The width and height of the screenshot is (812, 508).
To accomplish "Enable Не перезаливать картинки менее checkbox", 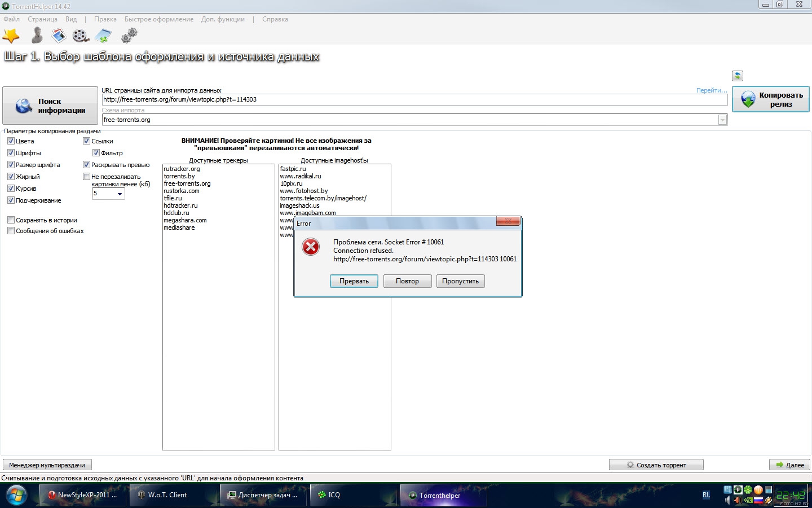I will (x=86, y=177).
